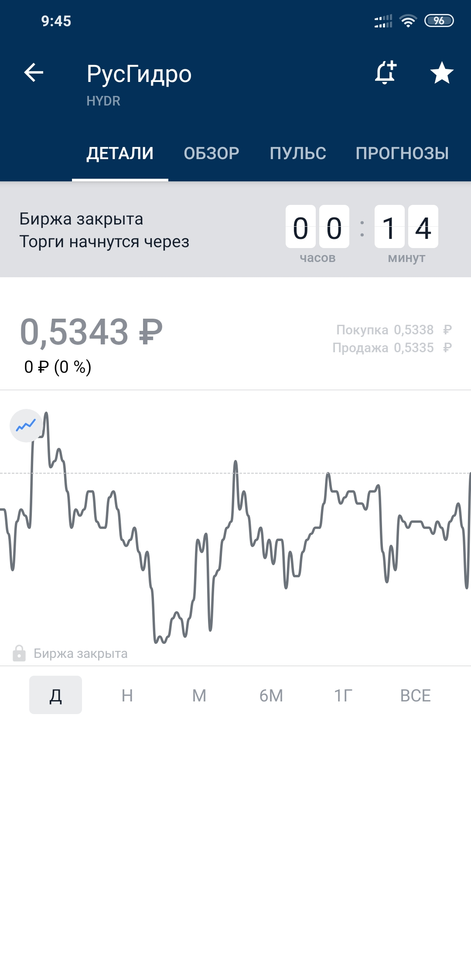Image resolution: width=471 pixels, height=980 pixels.
Task: Switch chart type using the line-chart icon
Action: click(x=26, y=425)
